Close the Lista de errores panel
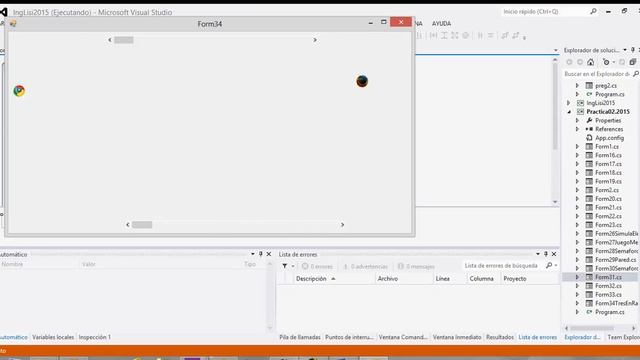640x360 pixels. pos(554,254)
